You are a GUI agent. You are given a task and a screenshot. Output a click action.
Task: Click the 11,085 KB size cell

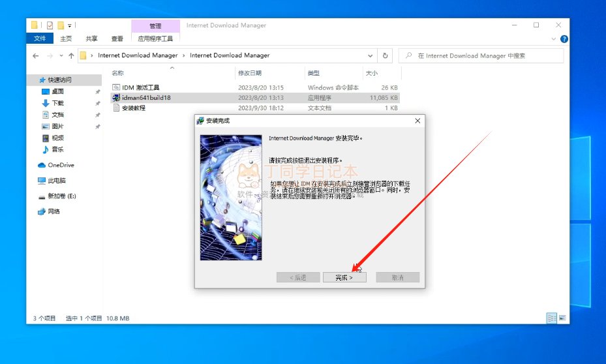tap(384, 97)
